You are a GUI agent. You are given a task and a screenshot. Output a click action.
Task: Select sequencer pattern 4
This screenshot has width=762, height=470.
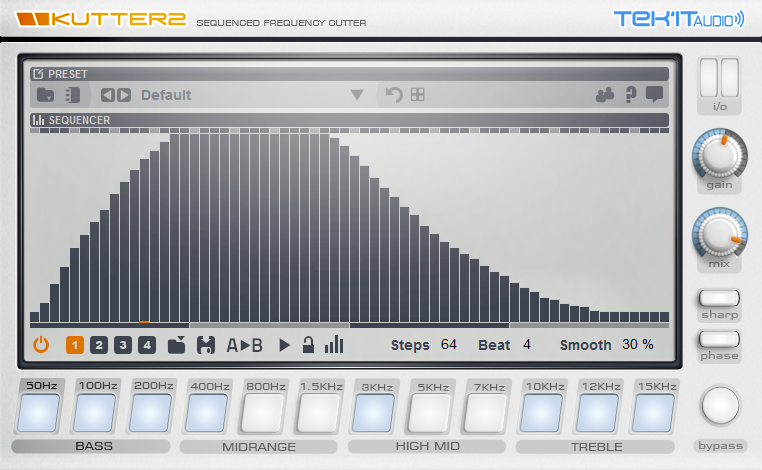pos(147,345)
